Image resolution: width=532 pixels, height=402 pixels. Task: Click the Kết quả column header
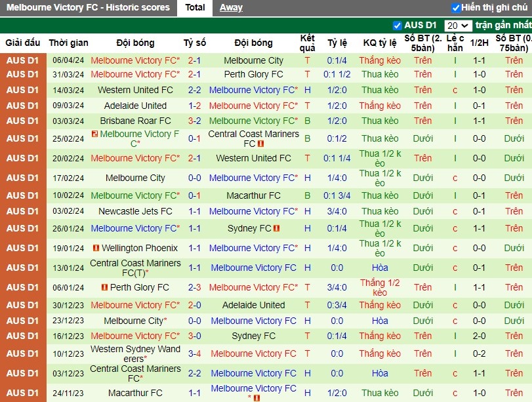pos(307,43)
